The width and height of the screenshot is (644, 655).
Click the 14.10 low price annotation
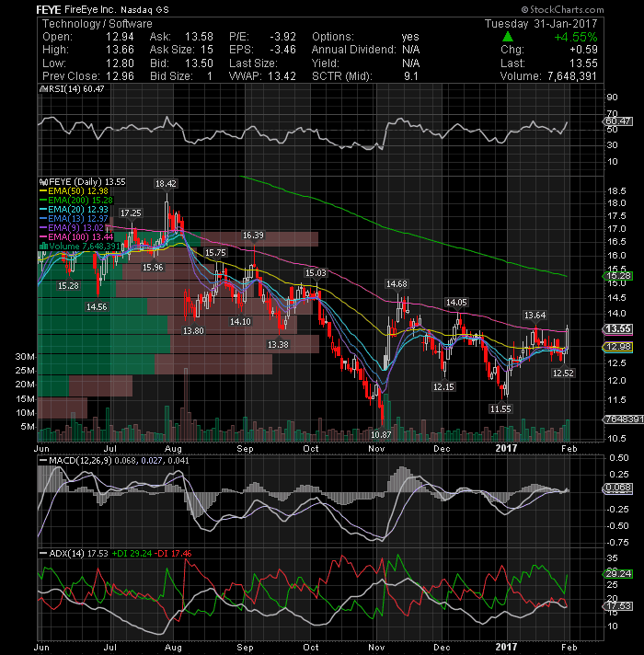tap(240, 322)
